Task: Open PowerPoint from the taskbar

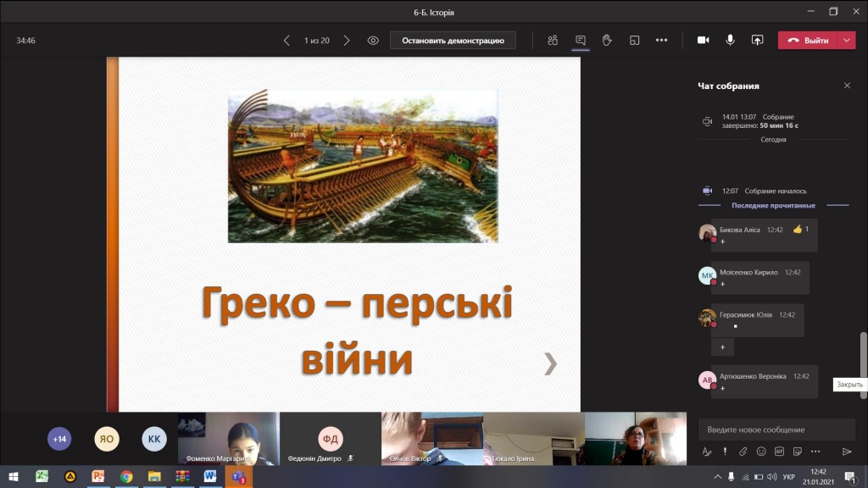Action: click(98, 476)
